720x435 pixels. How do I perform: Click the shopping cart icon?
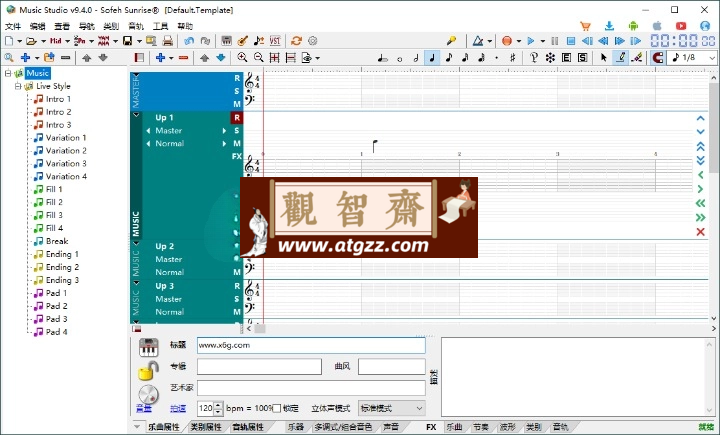click(x=585, y=26)
